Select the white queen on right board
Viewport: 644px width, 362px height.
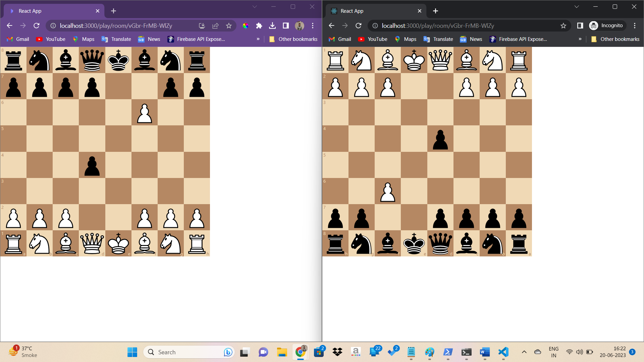440,60
